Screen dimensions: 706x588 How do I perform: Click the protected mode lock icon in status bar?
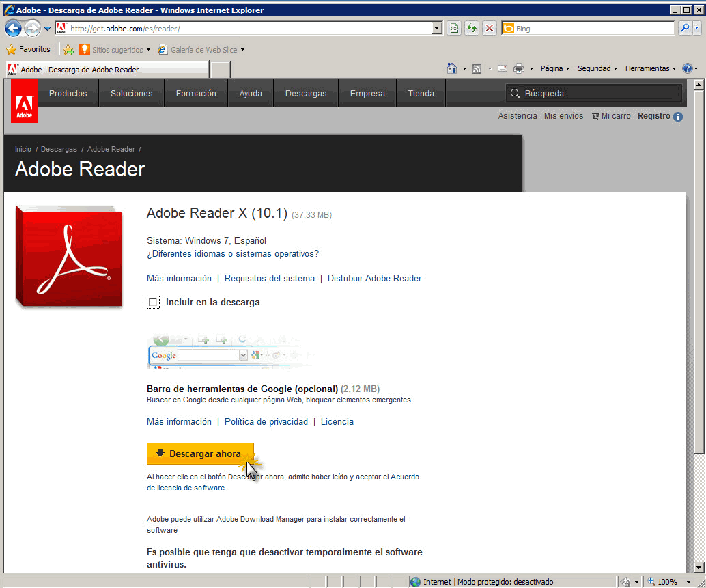click(625, 582)
